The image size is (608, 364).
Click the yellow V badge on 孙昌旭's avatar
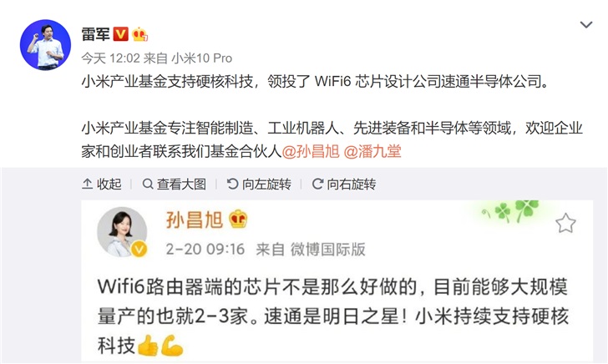click(x=139, y=249)
